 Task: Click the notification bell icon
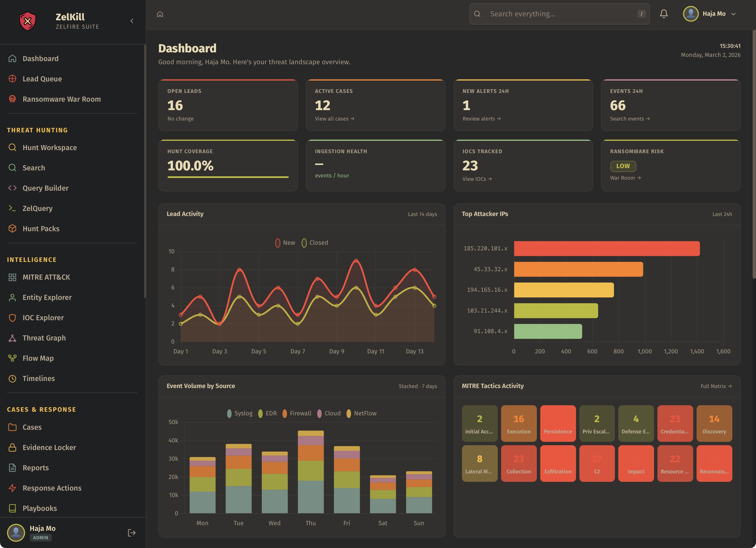click(x=663, y=14)
